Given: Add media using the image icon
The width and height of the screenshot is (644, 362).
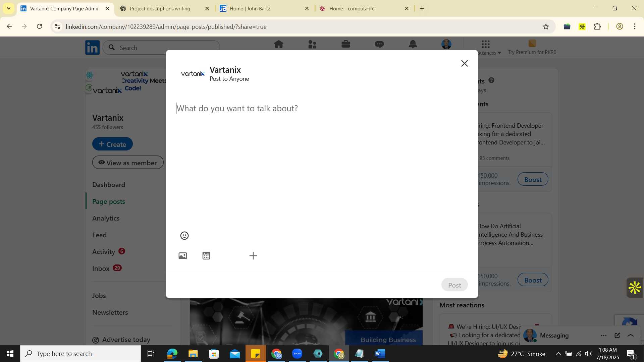Looking at the screenshot, I should [183, 256].
